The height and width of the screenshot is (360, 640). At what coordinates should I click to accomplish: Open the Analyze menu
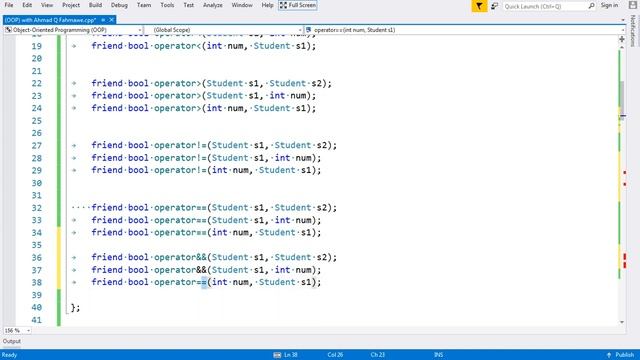(x=213, y=5)
